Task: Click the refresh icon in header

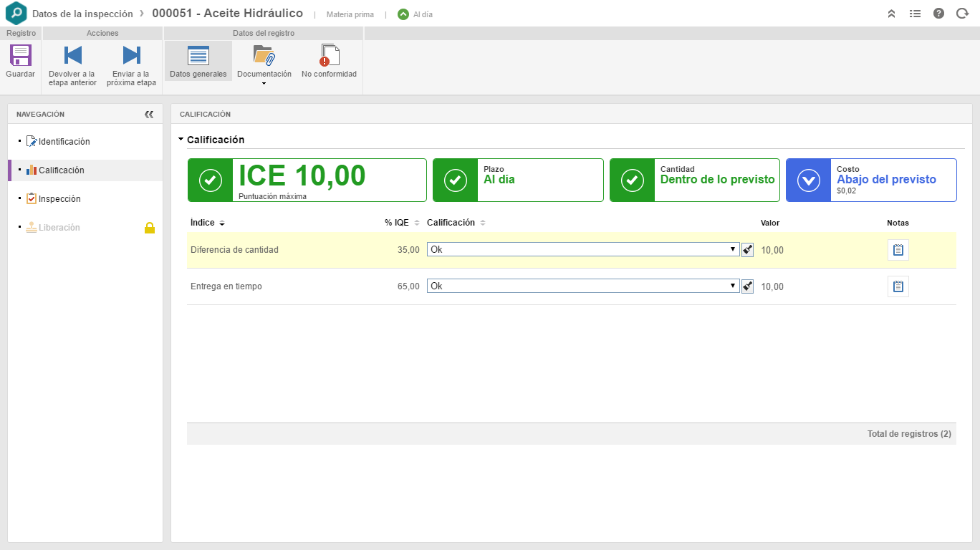Action: pos(962,14)
